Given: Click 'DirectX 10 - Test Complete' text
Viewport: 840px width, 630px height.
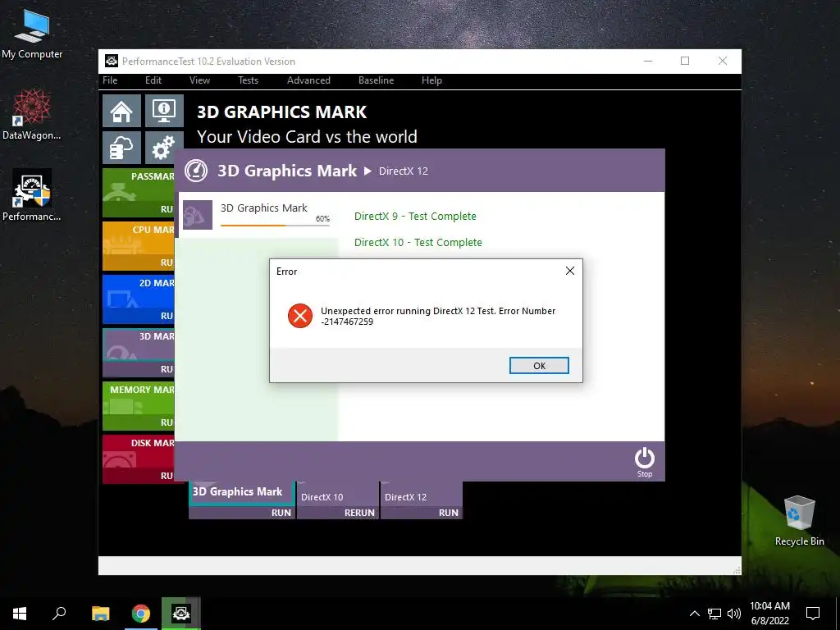Looking at the screenshot, I should point(418,243).
